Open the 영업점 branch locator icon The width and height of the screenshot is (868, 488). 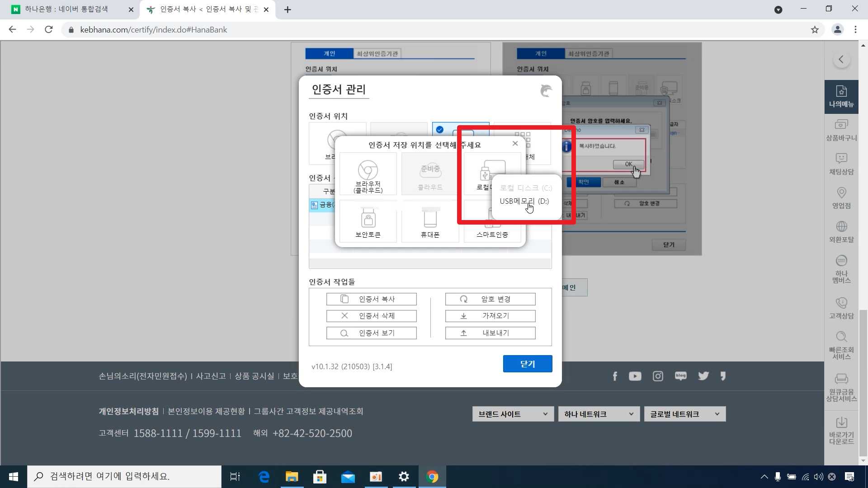[x=841, y=197]
